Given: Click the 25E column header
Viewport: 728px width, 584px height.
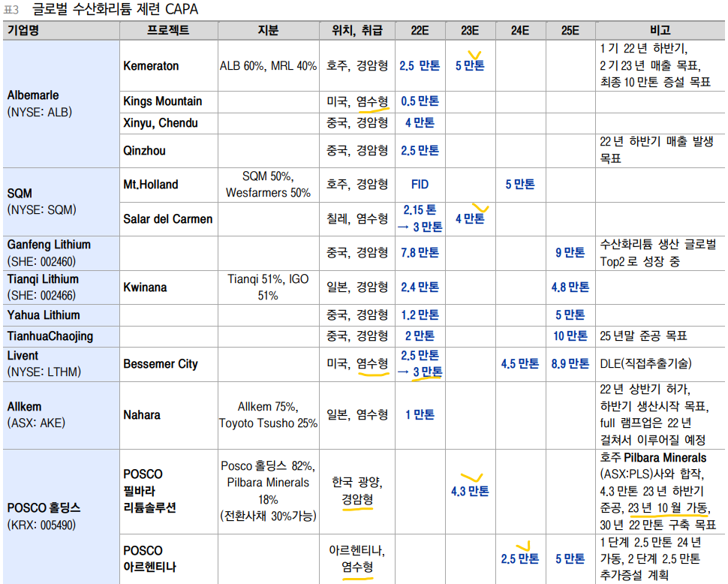Looking at the screenshot, I should pos(570,31).
